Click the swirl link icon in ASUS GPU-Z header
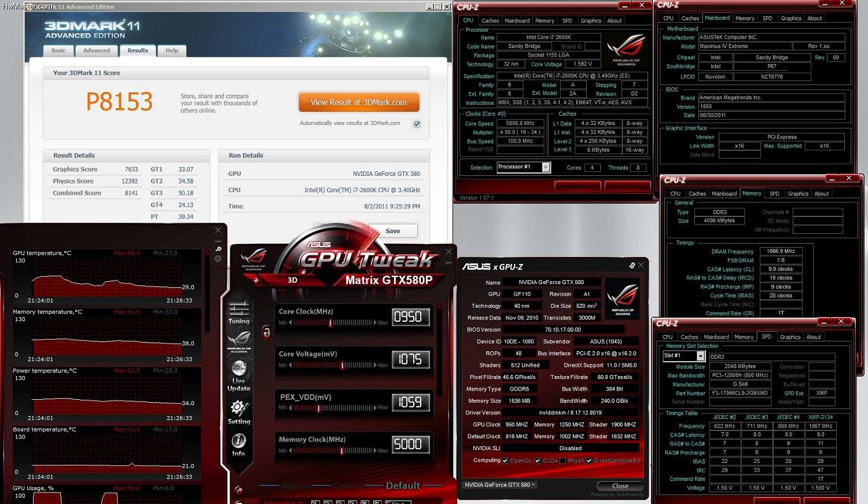This screenshot has width=868, height=504. pos(632,265)
